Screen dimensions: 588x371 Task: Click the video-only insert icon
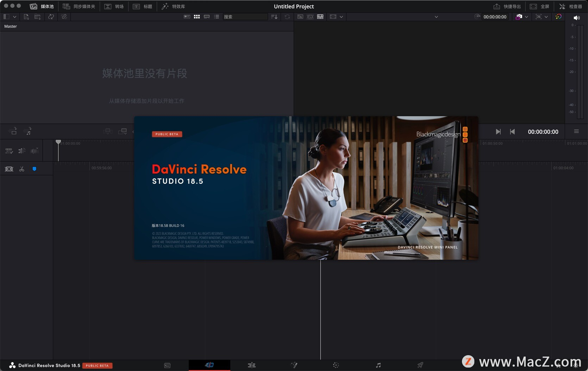click(x=13, y=131)
